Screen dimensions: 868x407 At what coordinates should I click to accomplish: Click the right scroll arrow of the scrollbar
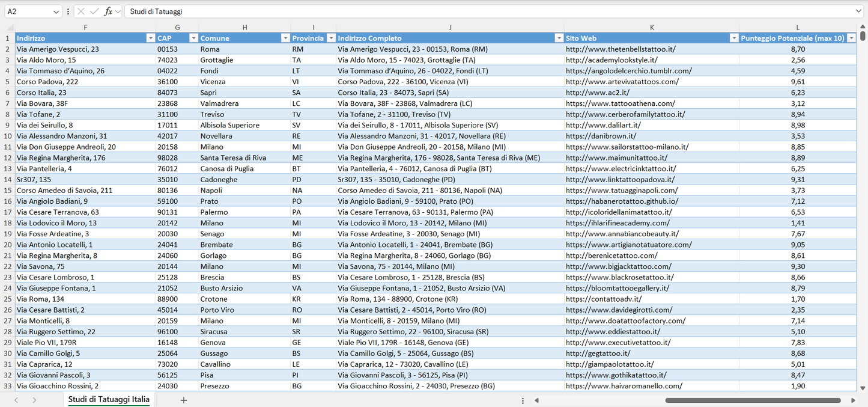click(x=854, y=400)
